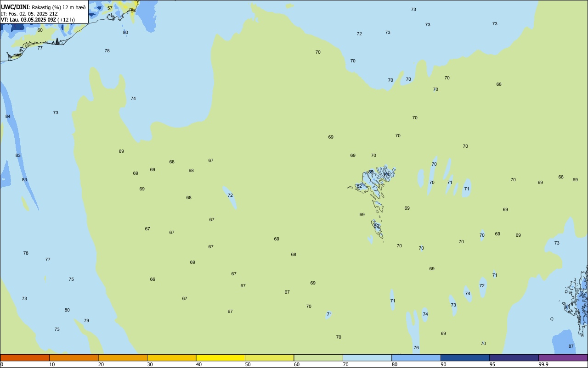
Task: Click the humidity value '75' on the map
Action: click(x=71, y=279)
